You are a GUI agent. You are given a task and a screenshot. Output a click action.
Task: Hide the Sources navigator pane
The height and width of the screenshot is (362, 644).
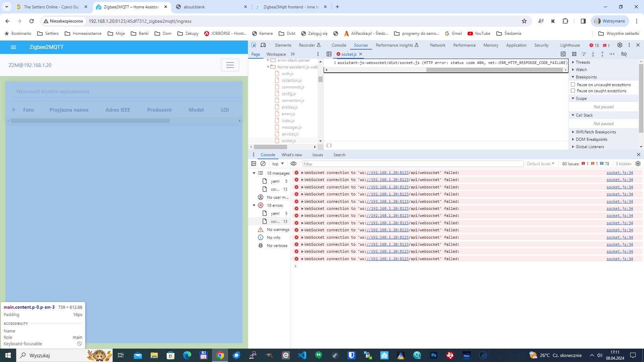tap(329, 54)
